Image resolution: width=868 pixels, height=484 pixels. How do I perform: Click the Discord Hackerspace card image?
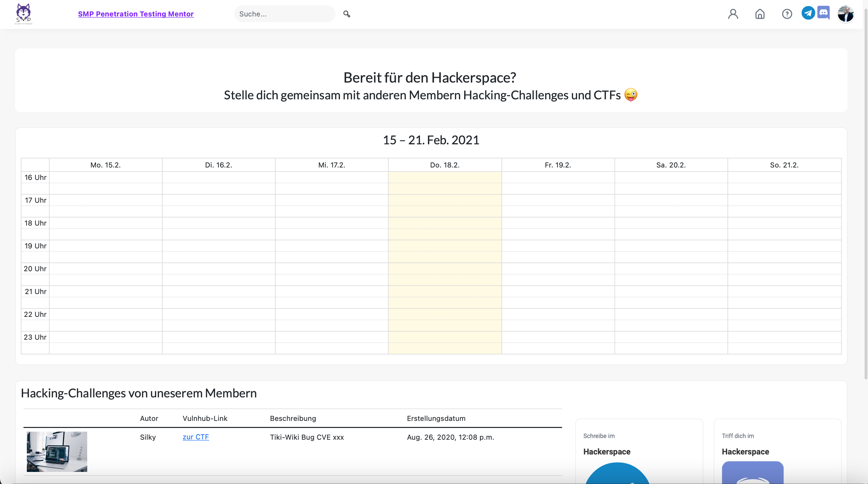752,473
